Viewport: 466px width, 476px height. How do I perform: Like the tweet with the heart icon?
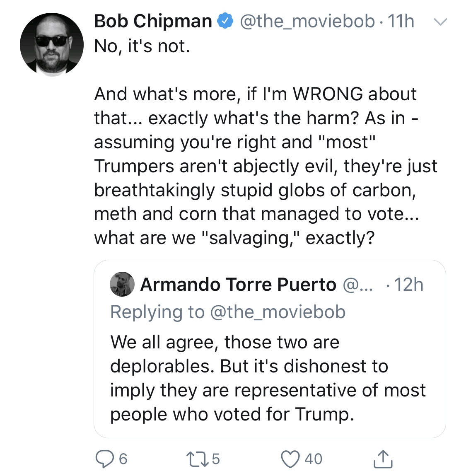pyautogui.click(x=290, y=459)
